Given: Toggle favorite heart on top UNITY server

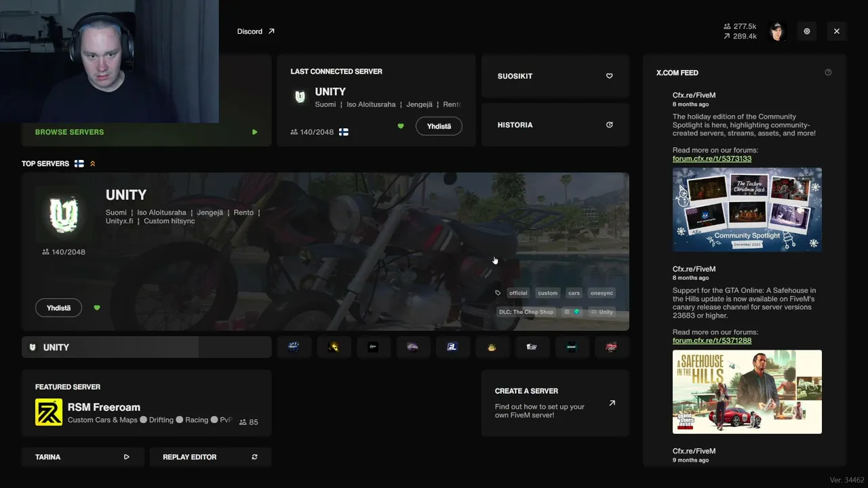Looking at the screenshot, I should [97, 308].
